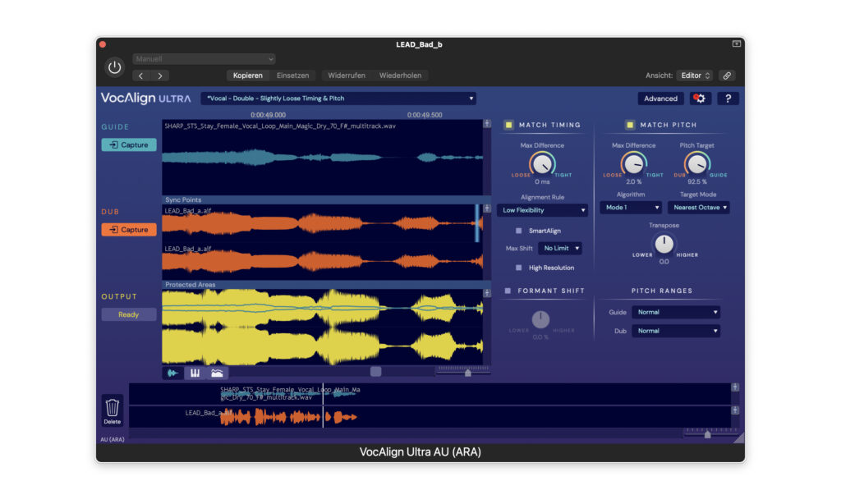Toggle the Formant Shift section
Image resolution: width=841 pixels, height=504 pixels.
point(508,291)
